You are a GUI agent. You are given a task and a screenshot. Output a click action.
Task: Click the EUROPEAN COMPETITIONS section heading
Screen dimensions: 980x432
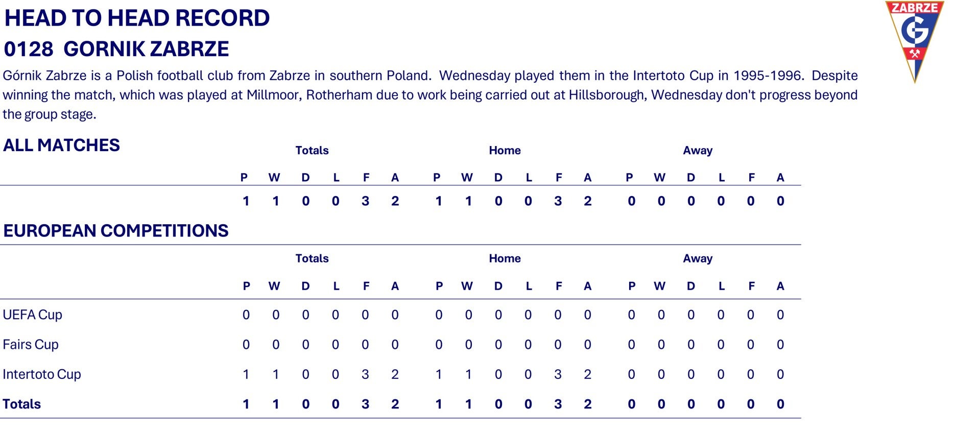(116, 231)
